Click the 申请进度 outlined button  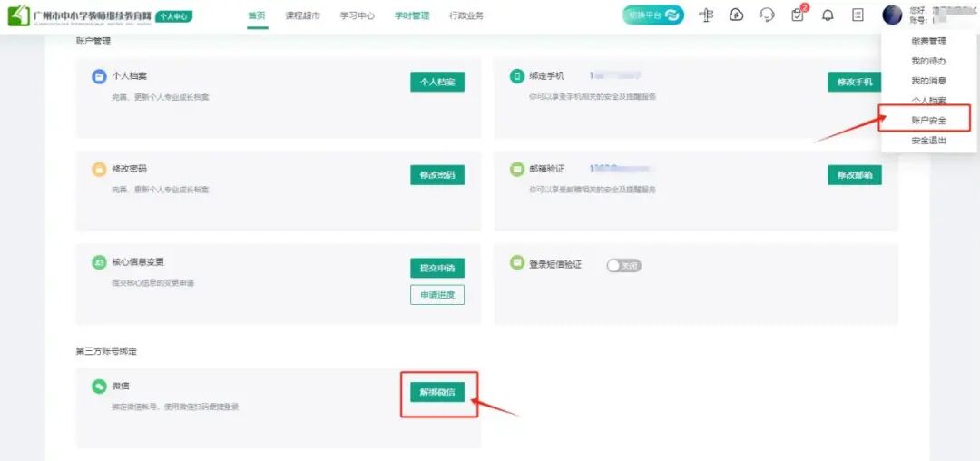437,294
